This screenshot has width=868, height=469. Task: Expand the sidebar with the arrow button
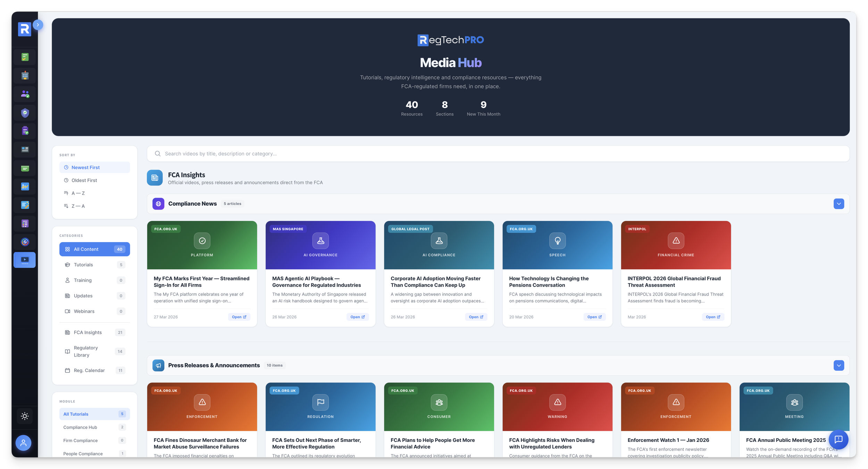click(x=38, y=25)
